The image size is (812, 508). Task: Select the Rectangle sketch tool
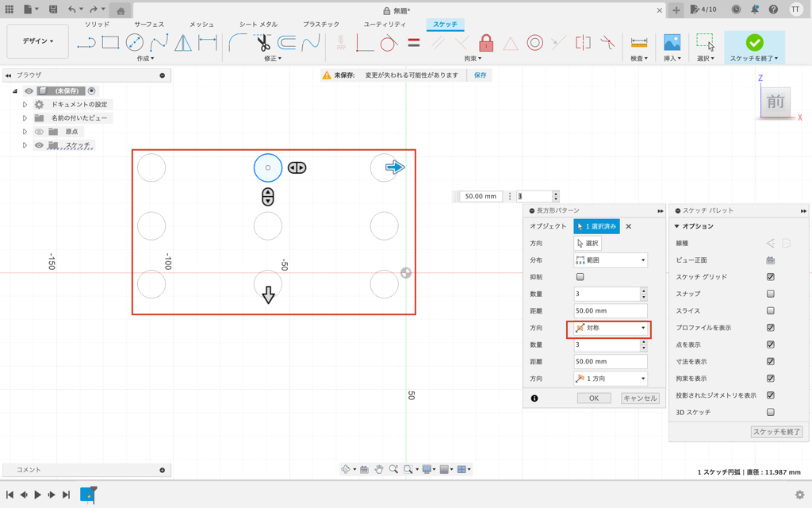[x=110, y=43]
